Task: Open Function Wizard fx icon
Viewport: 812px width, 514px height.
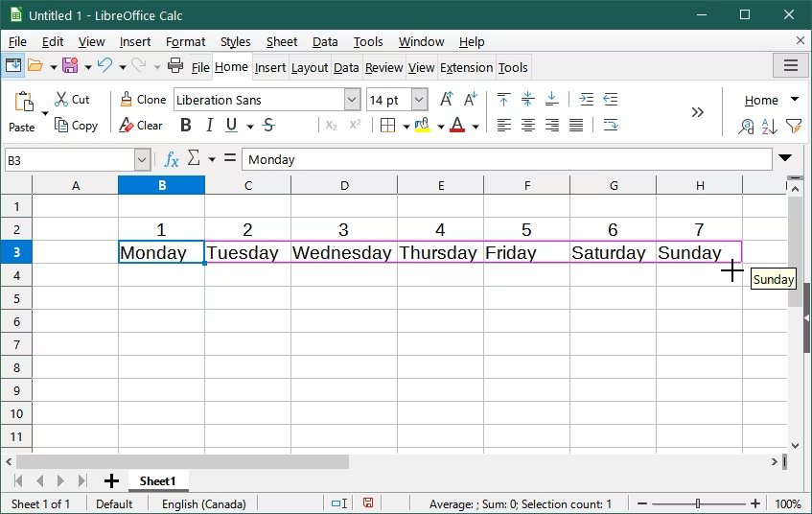Action: pos(172,159)
